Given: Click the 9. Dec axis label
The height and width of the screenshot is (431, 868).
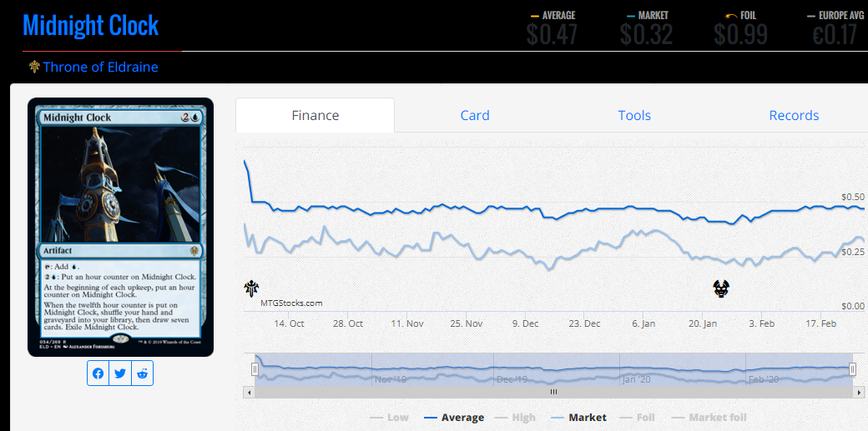Looking at the screenshot, I should pos(525,323).
